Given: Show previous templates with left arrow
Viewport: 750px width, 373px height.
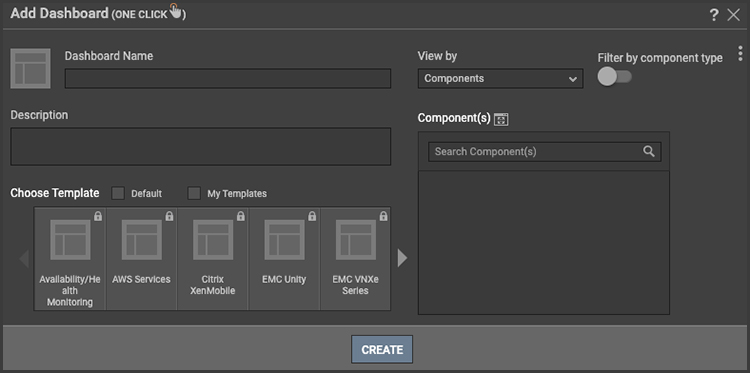Looking at the screenshot, I should pyautogui.click(x=24, y=259).
